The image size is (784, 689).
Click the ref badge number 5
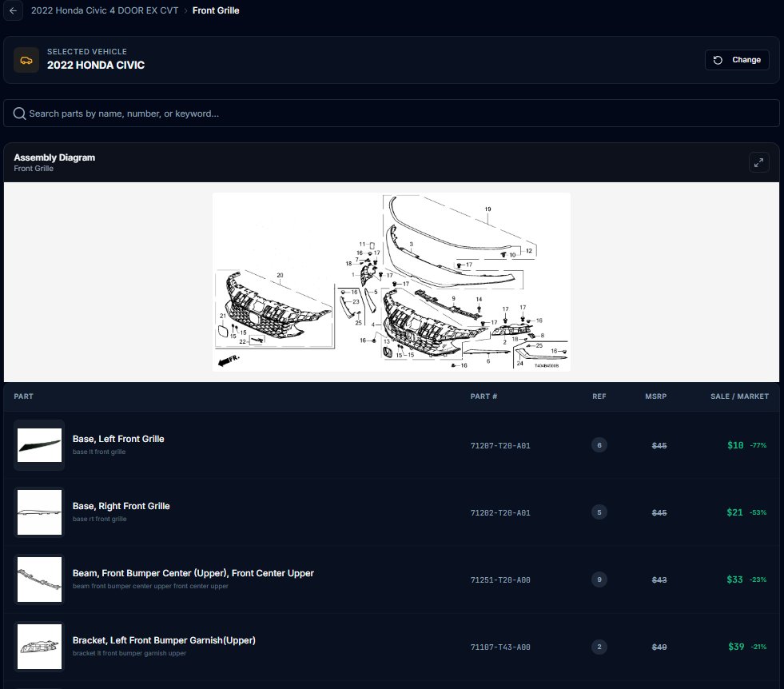[599, 512]
